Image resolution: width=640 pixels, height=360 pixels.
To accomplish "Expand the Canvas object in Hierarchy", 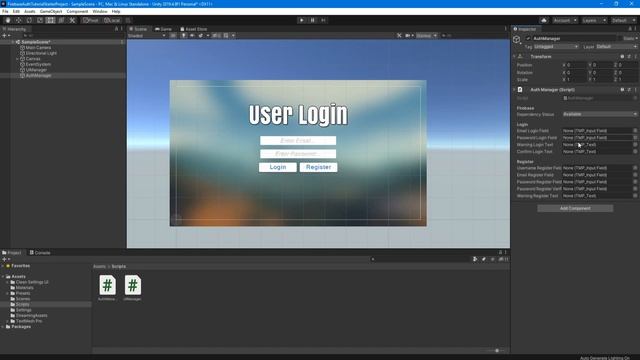I will [x=17, y=59].
